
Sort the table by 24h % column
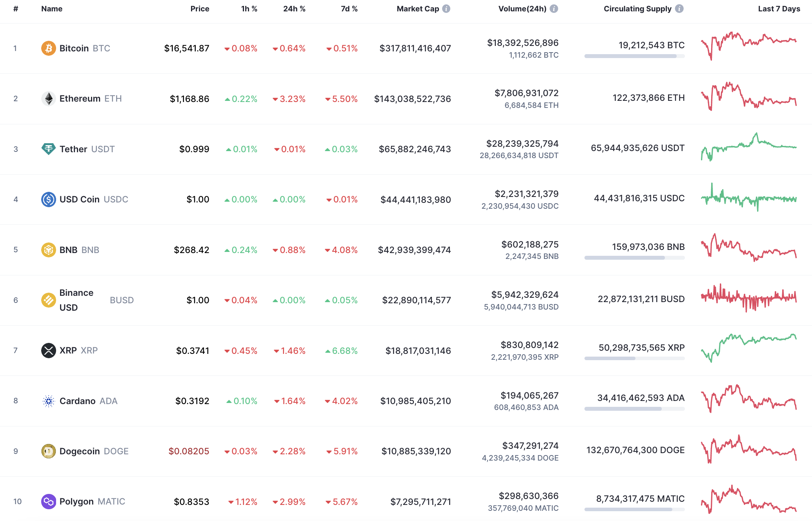[294, 9]
